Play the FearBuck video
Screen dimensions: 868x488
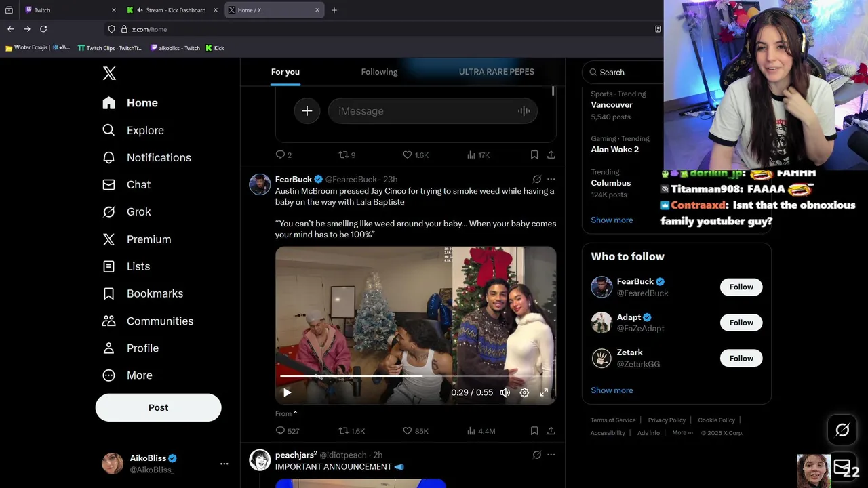coord(287,392)
